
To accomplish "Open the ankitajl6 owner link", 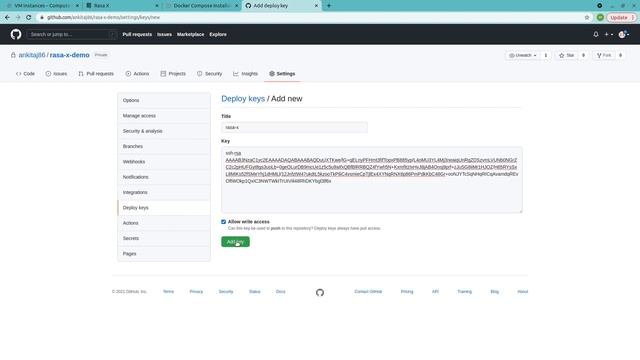I will (x=32, y=55).
